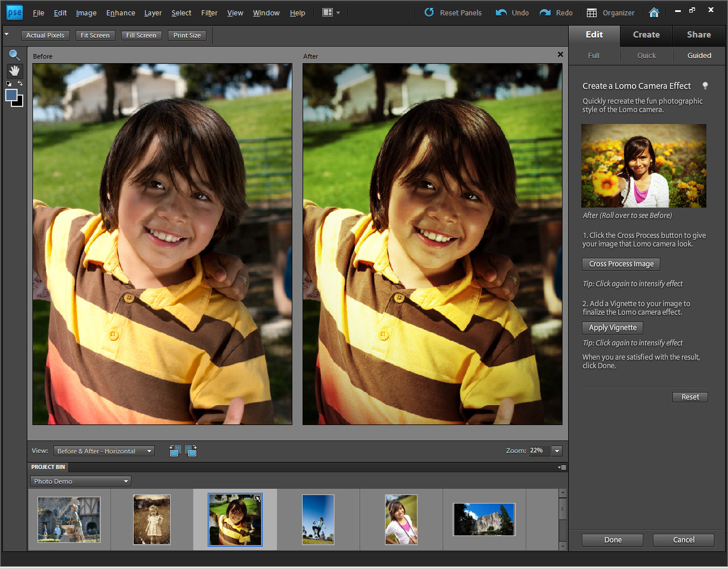The width and height of the screenshot is (728, 569).
Task: Reset default foreground and background colors
Action: click(8, 84)
